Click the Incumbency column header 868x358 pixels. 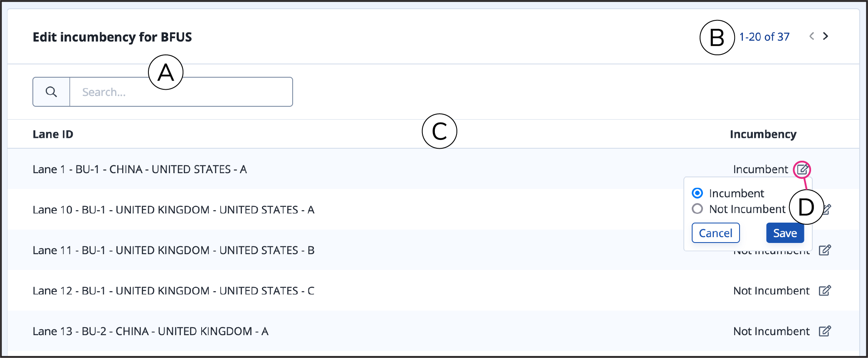pyautogui.click(x=763, y=134)
